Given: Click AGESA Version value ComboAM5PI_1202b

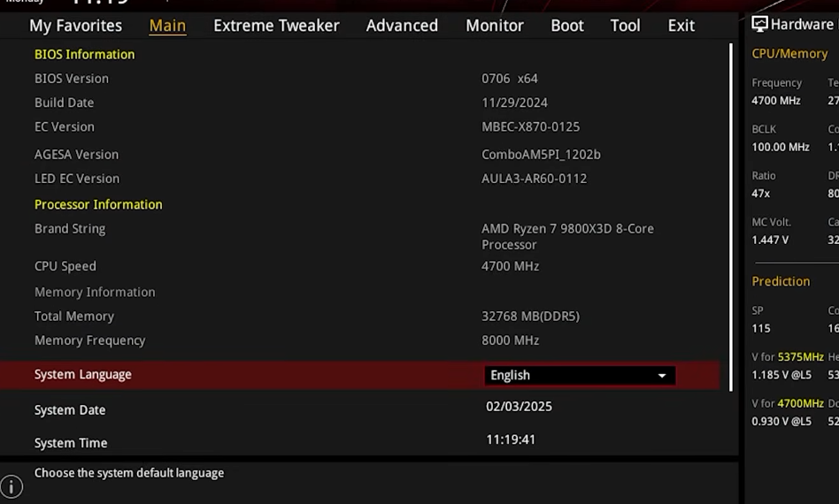Looking at the screenshot, I should click(541, 155).
